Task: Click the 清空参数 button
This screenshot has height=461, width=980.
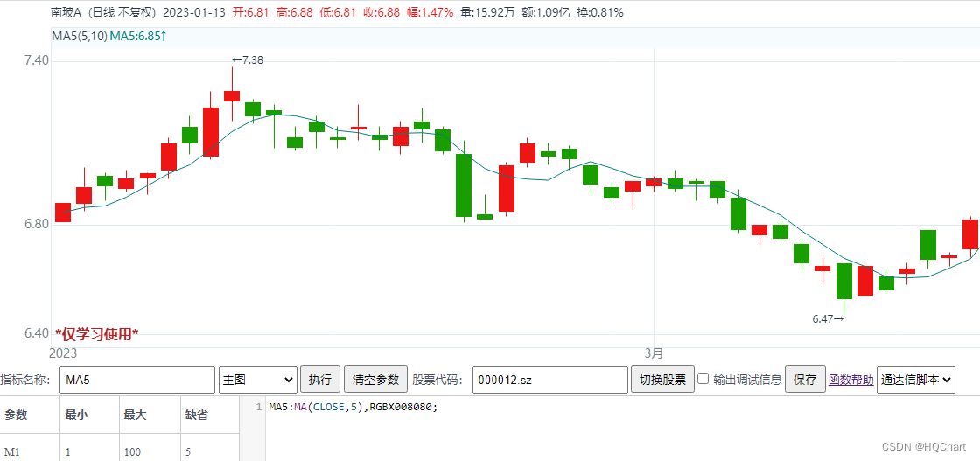Action: (375, 379)
